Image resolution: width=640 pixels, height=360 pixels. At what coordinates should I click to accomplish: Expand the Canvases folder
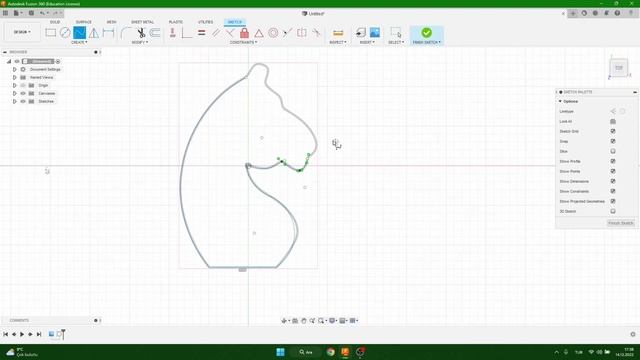pyautogui.click(x=15, y=93)
